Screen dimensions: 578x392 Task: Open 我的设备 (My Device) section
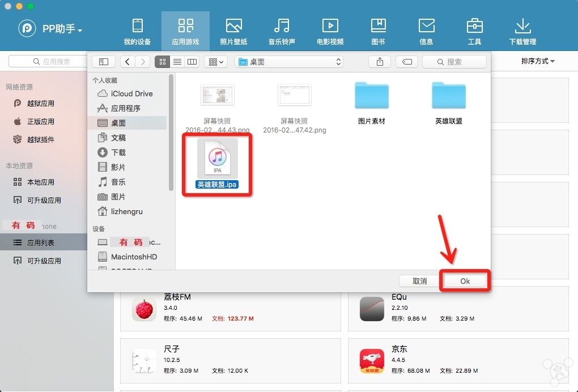click(x=137, y=32)
